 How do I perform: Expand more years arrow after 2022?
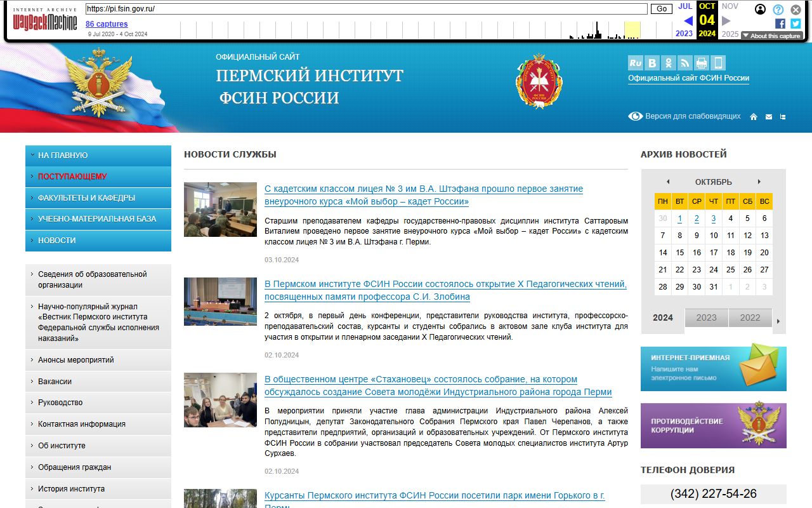pyautogui.click(x=778, y=321)
